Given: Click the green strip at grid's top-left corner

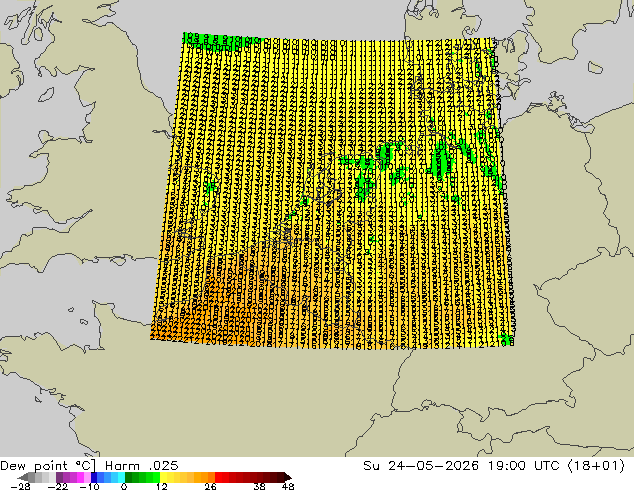Looking at the screenshot, I should click(x=220, y=39).
